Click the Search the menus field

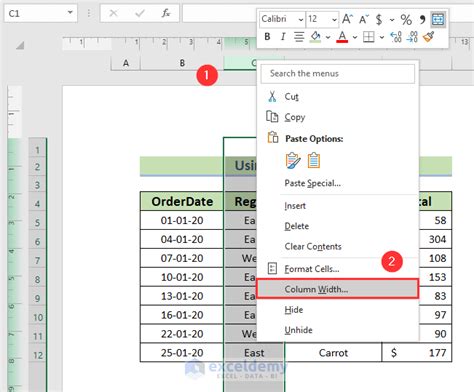[338, 74]
